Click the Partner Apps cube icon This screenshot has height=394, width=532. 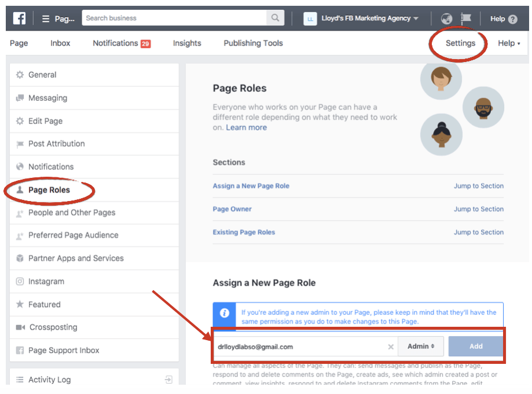(20, 258)
